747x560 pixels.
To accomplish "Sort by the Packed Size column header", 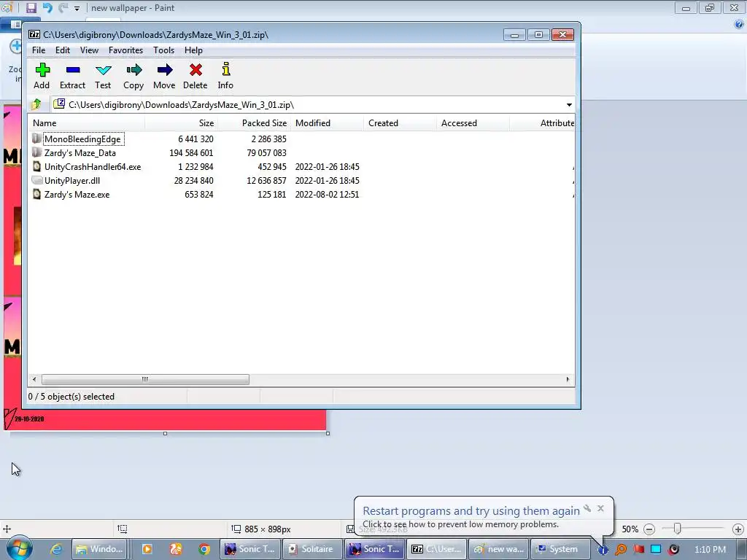I will (x=255, y=122).
